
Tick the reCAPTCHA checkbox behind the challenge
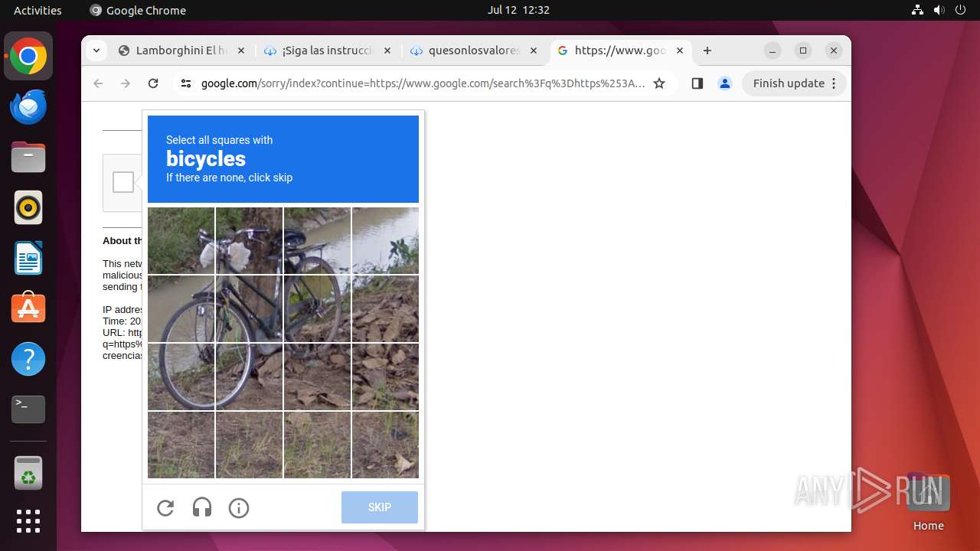point(123,182)
